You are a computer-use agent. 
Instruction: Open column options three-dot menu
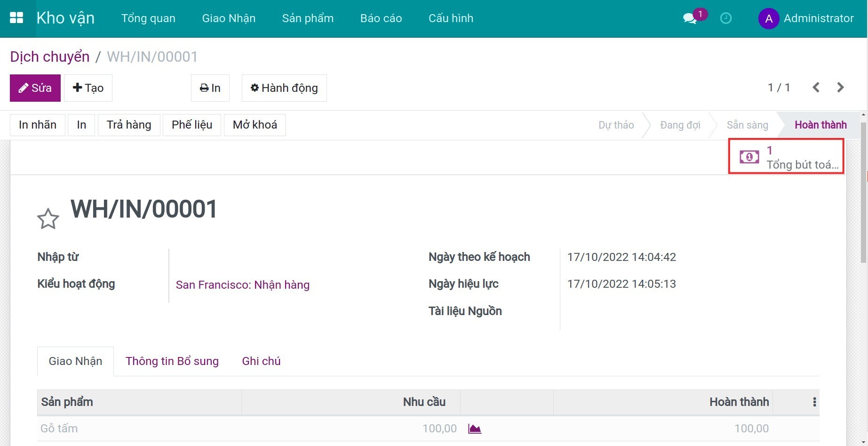(x=814, y=402)
